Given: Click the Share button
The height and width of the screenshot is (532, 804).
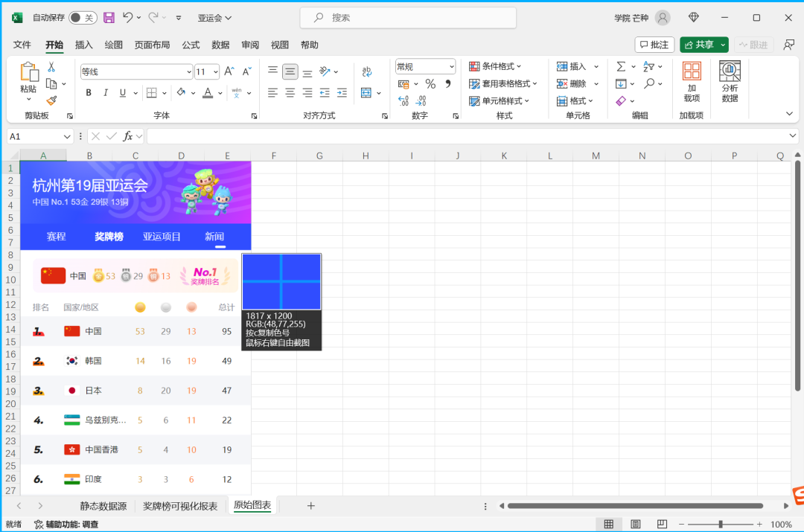Looking at the screenshot, I should click(698, 45).
